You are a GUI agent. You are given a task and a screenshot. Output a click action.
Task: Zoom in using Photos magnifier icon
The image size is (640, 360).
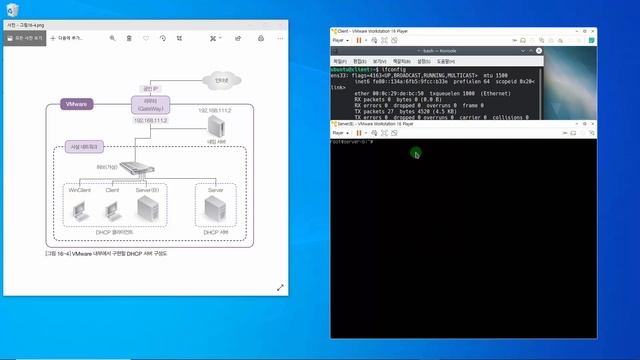click(x=112, y=38)
